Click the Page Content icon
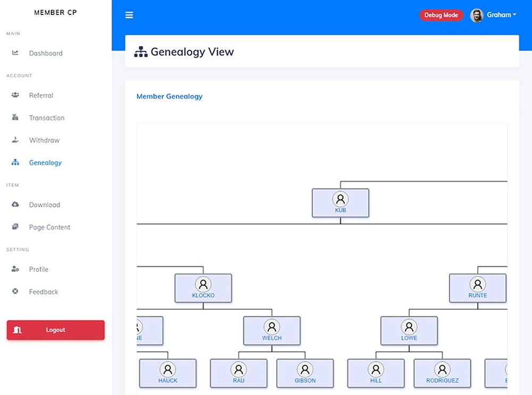Screen dimensions: 532x395 coord(15,227)
